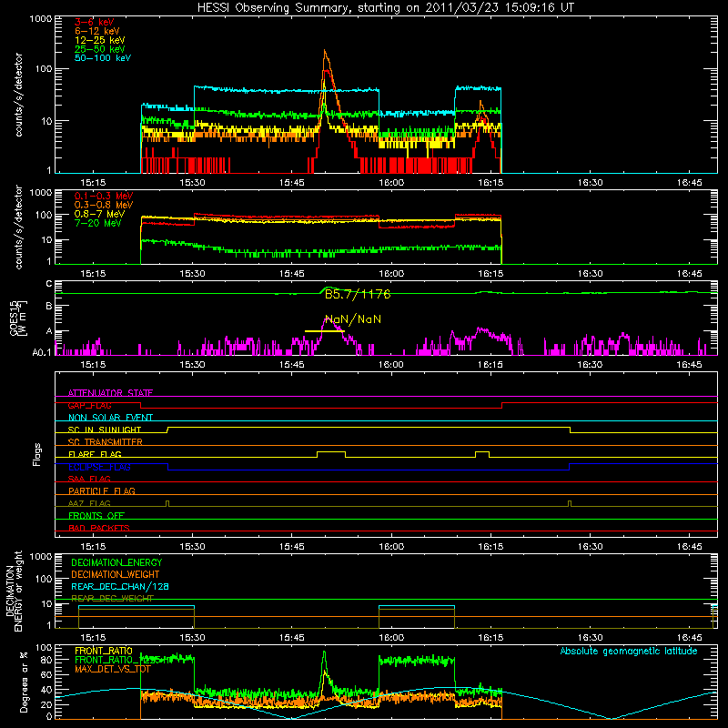
Task: Select the GAP_FLAG label
Action: coord(89,405)
